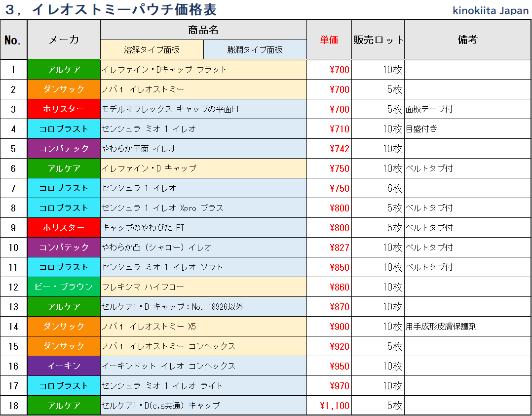Select the 販売ロット column header
This screenshot has height=416, width=532.
[378, 40]
